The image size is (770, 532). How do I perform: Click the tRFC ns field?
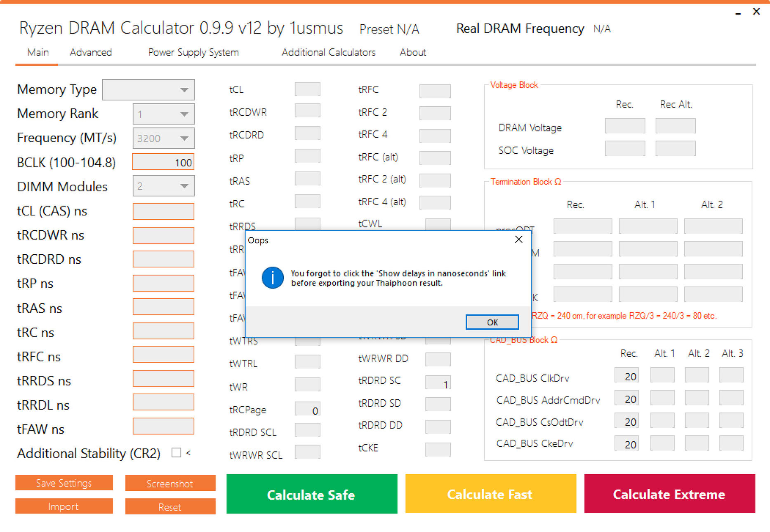tap(163, 354)
